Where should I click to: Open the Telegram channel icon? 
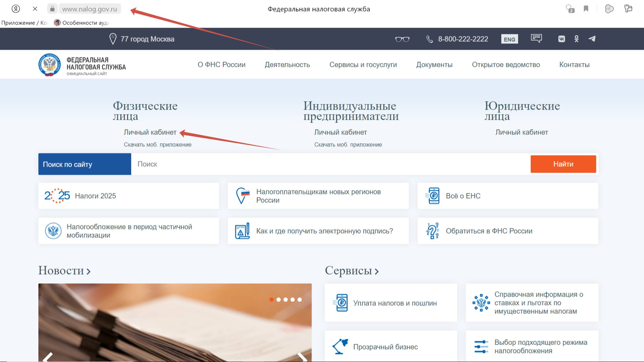(592, 39)
